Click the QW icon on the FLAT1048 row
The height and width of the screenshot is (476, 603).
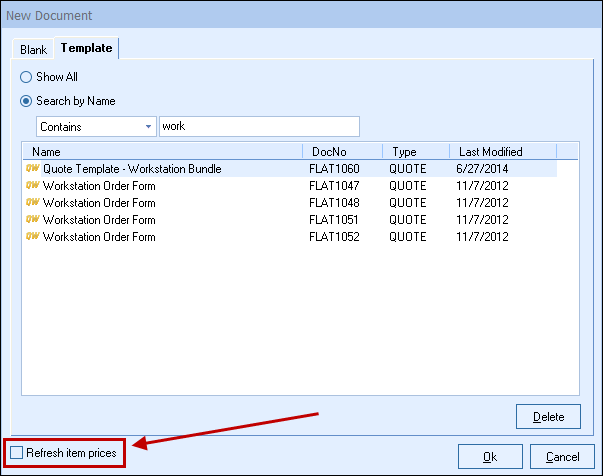[32, 203]
